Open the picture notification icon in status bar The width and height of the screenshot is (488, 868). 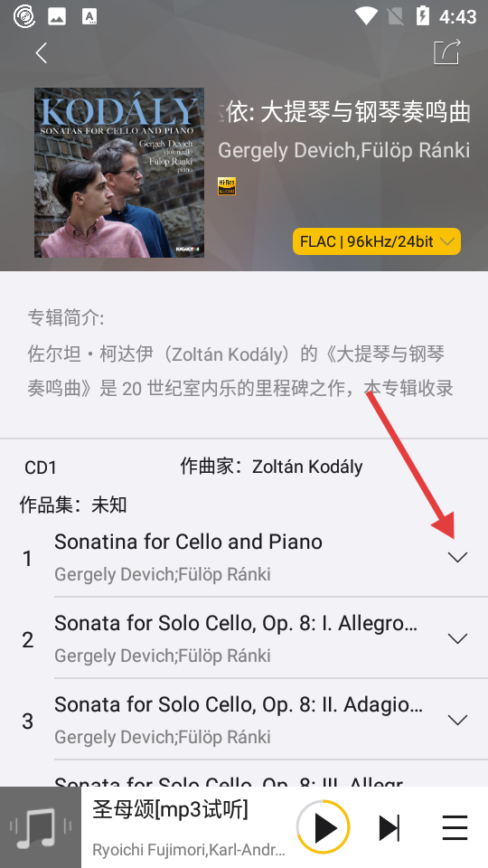pos(57,16)
